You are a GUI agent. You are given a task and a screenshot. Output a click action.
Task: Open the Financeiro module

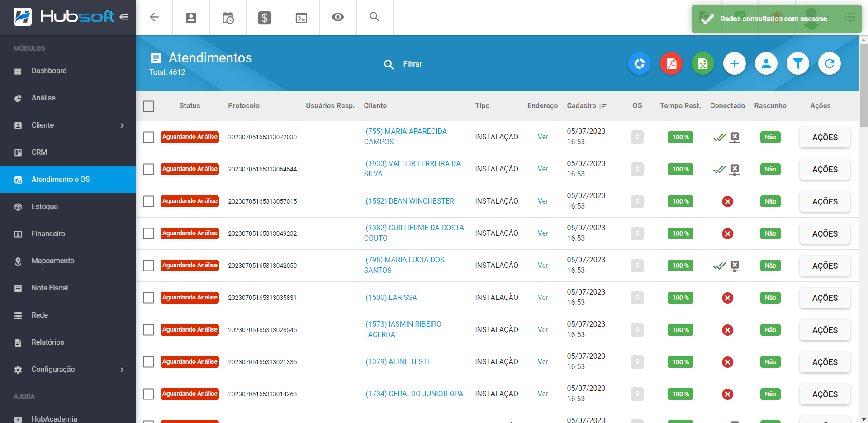tap(68, 234)
